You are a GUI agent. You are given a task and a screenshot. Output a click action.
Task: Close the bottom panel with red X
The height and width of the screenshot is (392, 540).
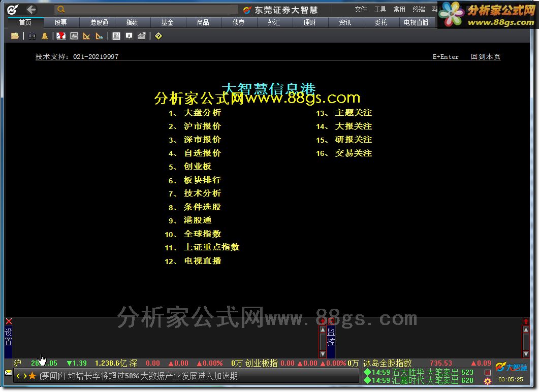pyautogui.click(x=9, y=321)
